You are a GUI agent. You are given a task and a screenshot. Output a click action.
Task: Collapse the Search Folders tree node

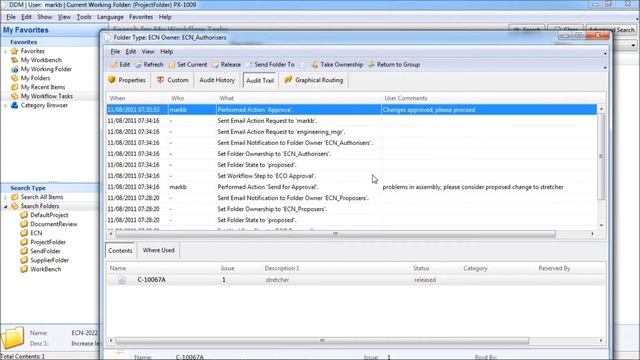(x=6, y=207)
